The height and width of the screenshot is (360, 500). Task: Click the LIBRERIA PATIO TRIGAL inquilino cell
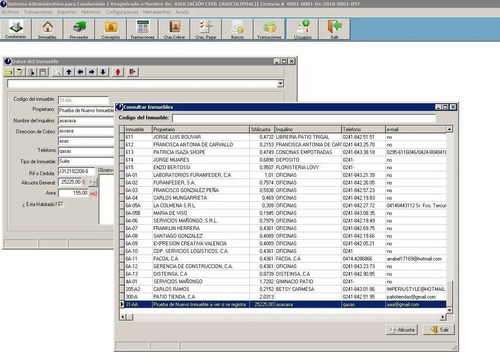click(x=308, y=137)
